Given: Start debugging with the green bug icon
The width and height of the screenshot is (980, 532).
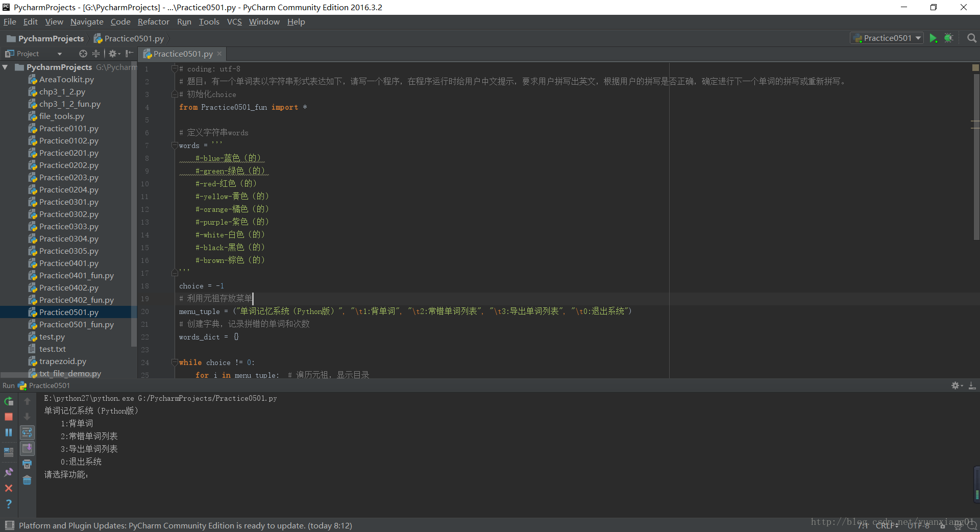Looking at the screenshot, I should pos(949,38).
